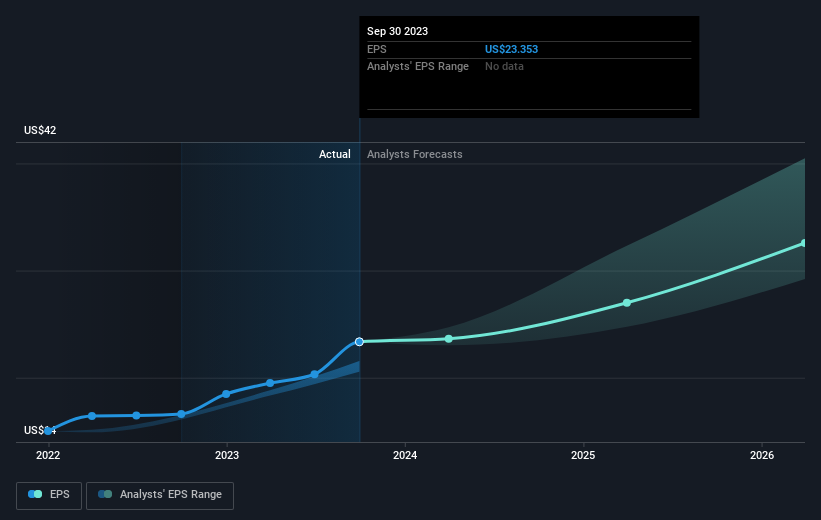Click the Analysts Forecasts label

(x=415, y=154)
